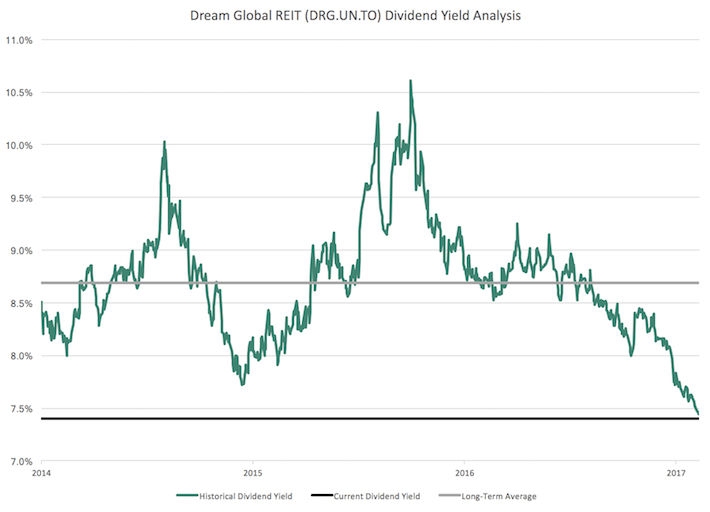Screen dimensions: 710x512
Task: Click the black Current Dividend Yield legend line
Action: [322, 496]
